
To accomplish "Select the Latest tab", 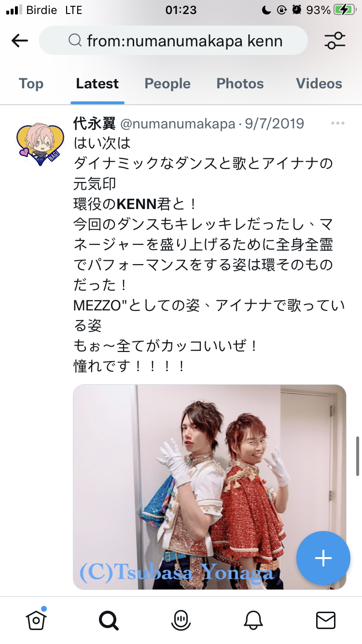I will [x=97, y=84].
